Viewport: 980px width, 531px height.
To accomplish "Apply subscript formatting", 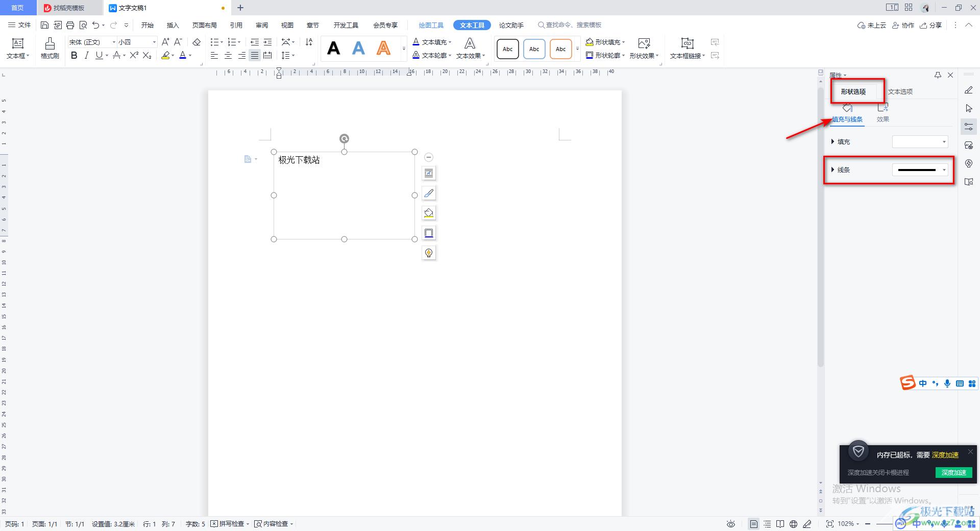I will (147, 55).
